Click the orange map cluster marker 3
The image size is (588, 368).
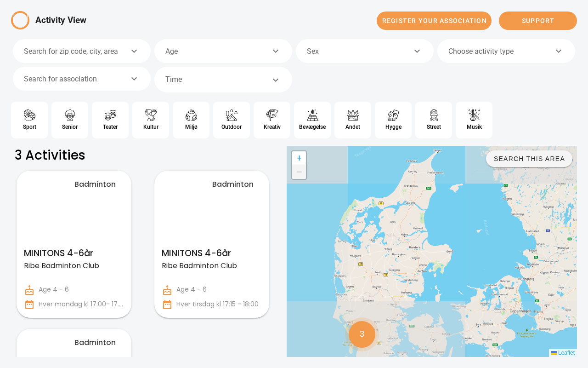pyautogui.click(x=362, y=334)
